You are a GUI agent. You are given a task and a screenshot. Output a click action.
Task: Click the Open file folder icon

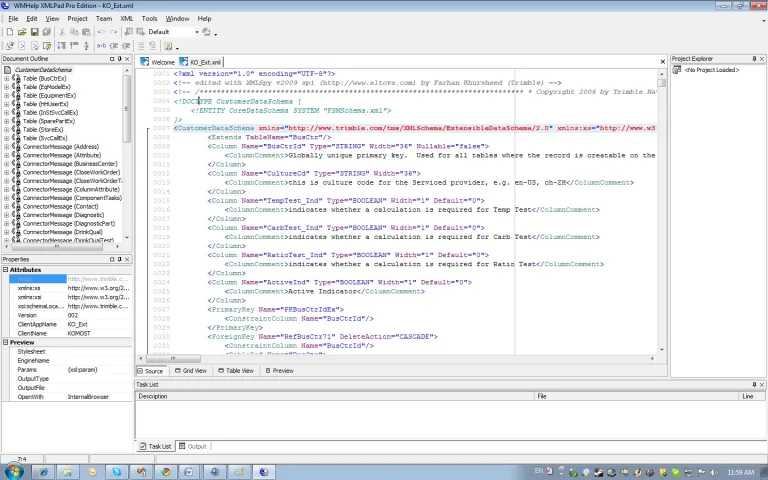pyautogui.click(x=22, y=32)
